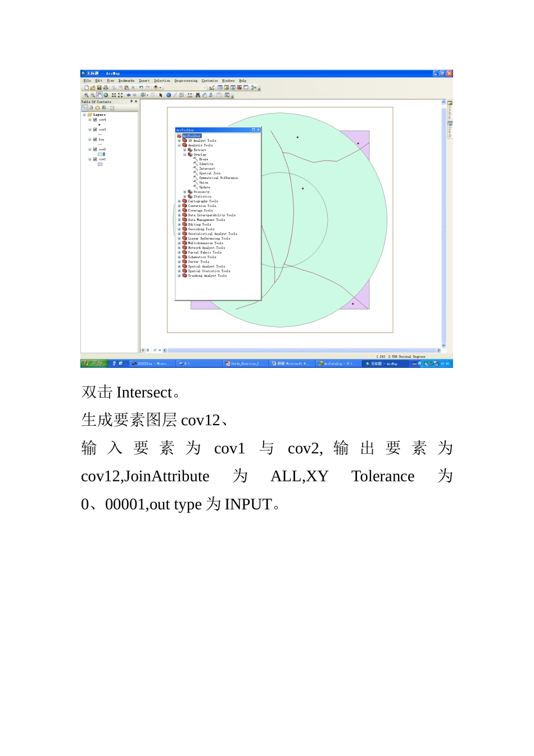534x756 pixels.
Task: Close the ArcToolbox window
Action: 259,130
